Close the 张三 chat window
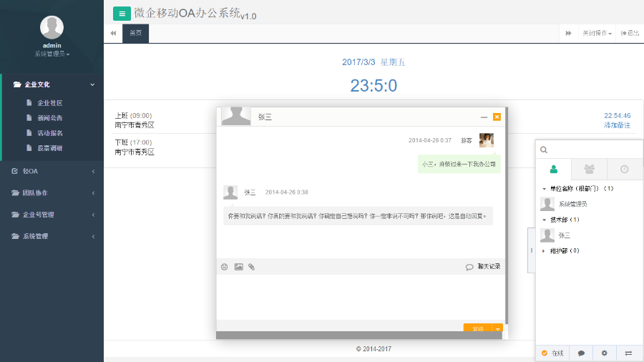Image resolution: width=644 pixels, height=362 pixels. [497, 117]
